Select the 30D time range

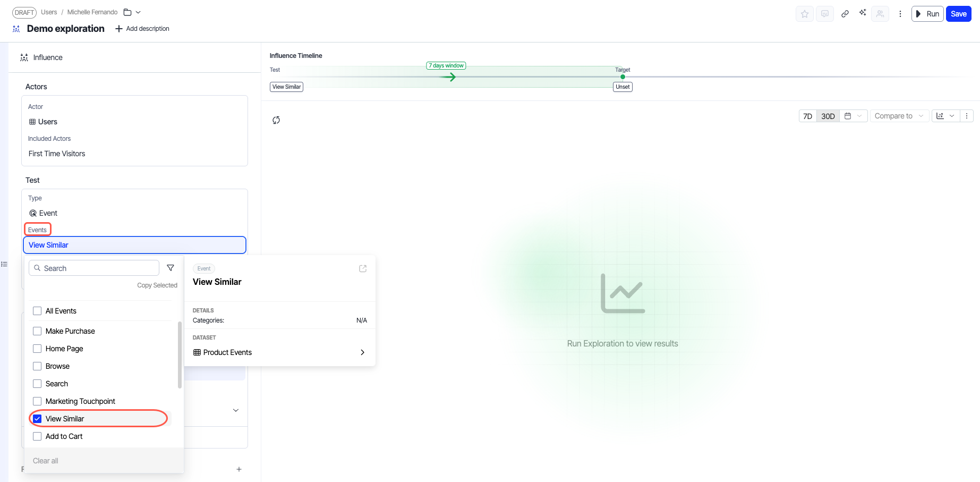point(828,116)
